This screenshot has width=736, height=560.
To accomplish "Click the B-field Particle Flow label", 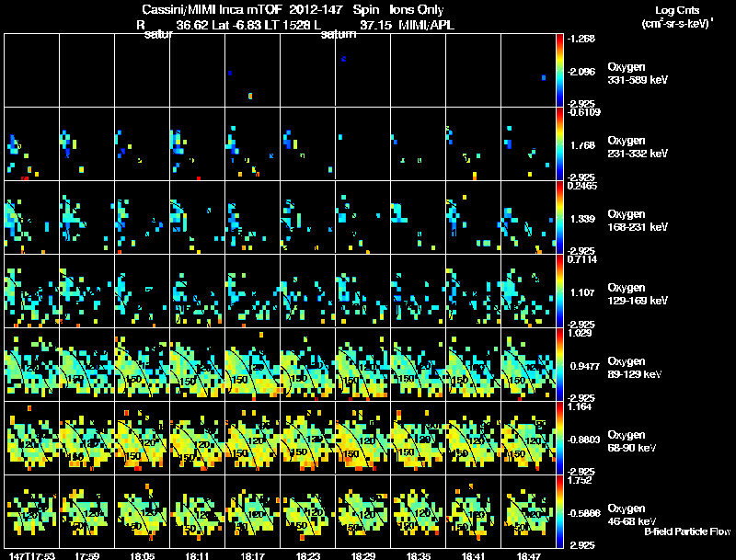I will tap(687, 531).
